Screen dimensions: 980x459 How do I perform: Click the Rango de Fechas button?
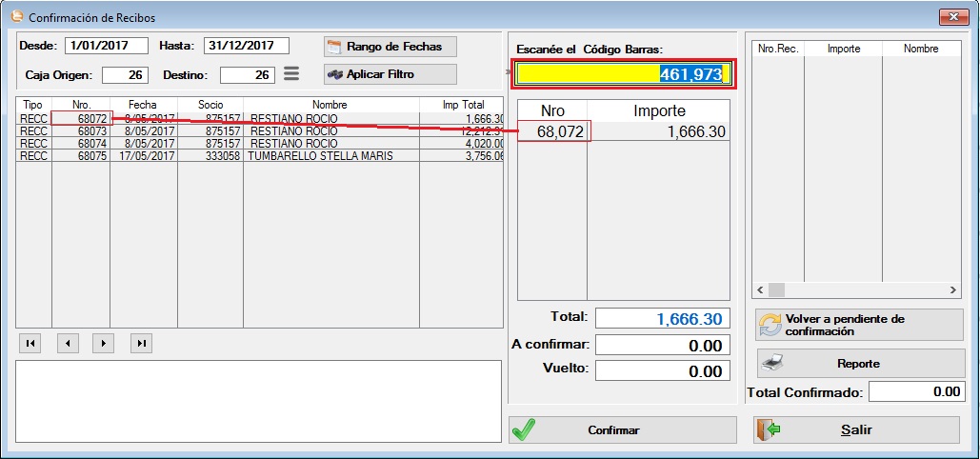coord(390,47)
